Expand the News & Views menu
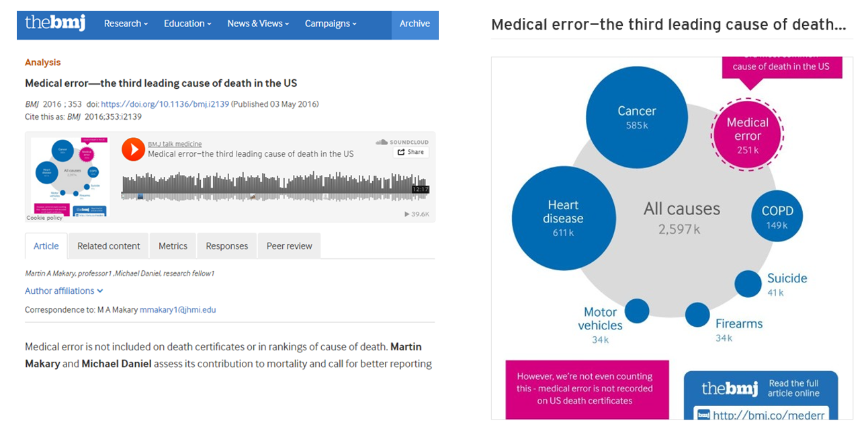This screenshot has height=429, width=868. [x=258, y=24]
